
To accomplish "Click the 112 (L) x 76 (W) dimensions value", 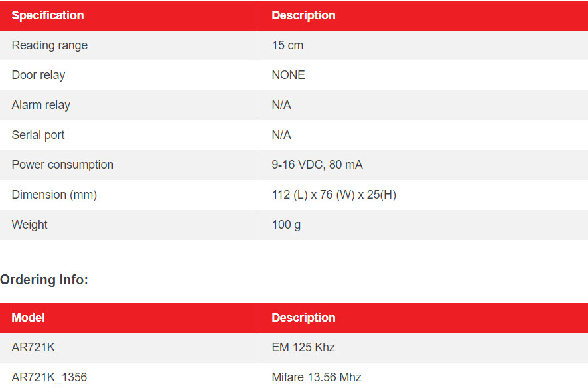I will coord(334,195).
